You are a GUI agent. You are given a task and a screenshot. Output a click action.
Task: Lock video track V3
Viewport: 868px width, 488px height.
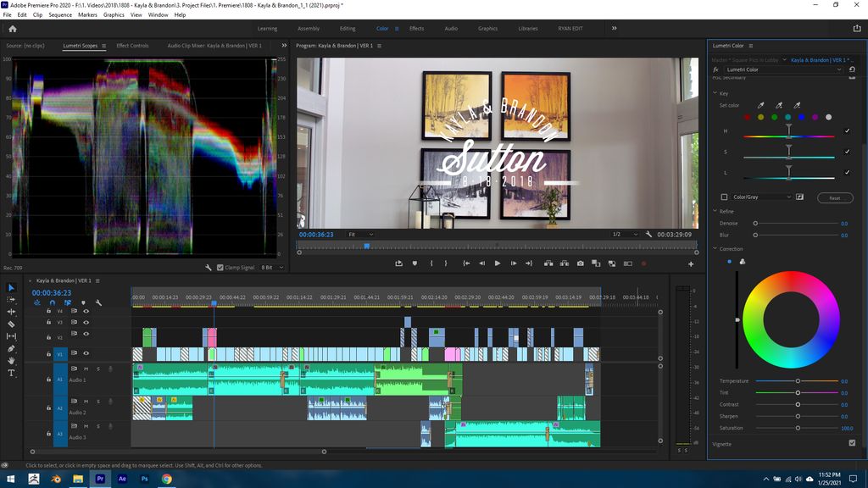[x=49, y=322]
